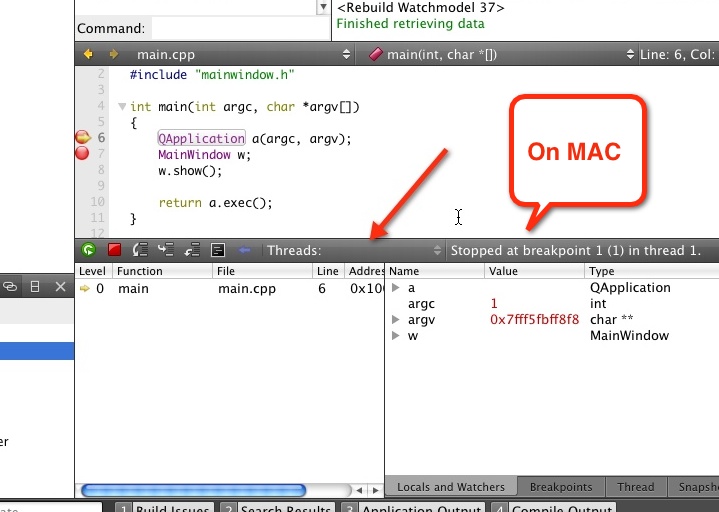
Task: Click the green Continue debugging button
Action: [89, 250]
